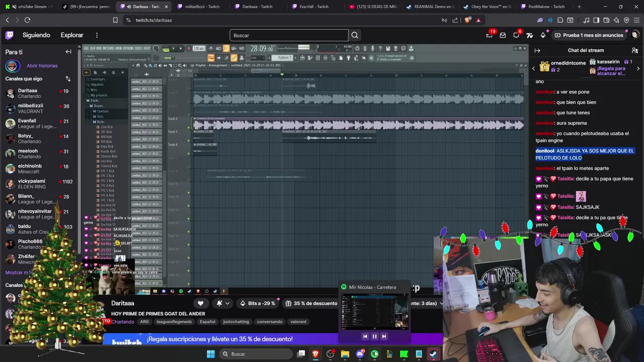
Task: Show favorites with the star browser tab icon
Action: pos(123,72)
